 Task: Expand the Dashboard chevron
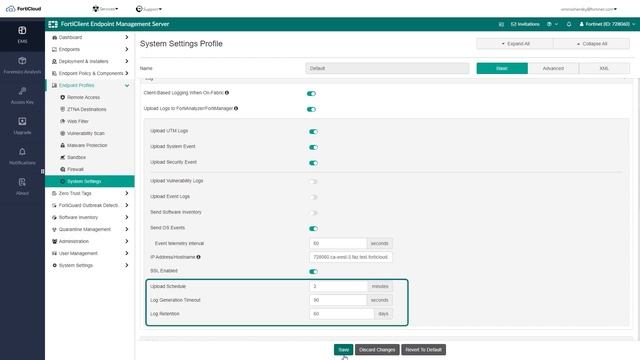pyautogui.click(x=127, y=37)
